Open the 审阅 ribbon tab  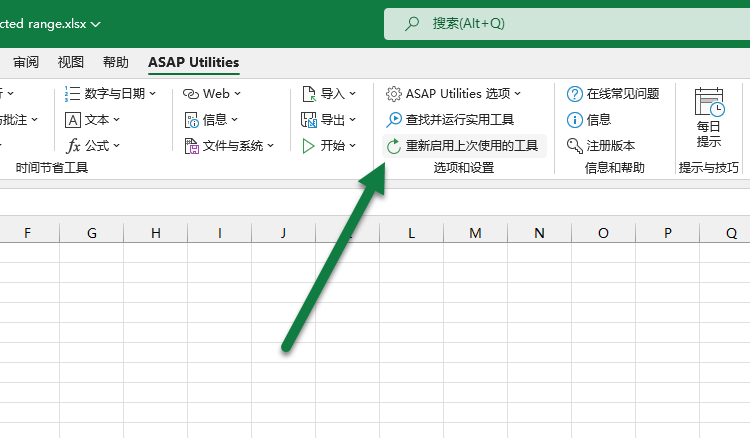coord(26,62)
